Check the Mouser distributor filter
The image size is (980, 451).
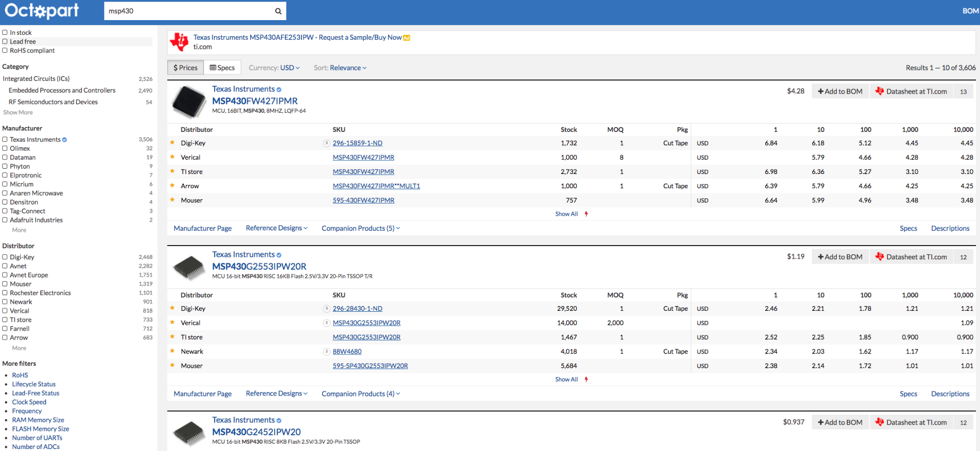pos(5,284)
